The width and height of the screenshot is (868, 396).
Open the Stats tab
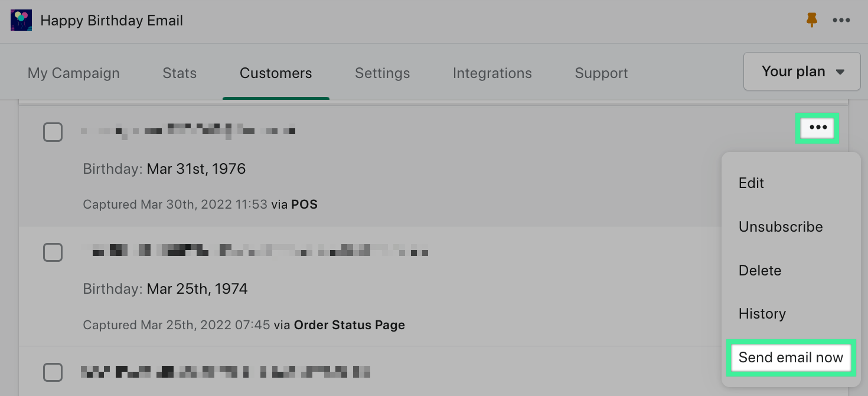point(180,73)
